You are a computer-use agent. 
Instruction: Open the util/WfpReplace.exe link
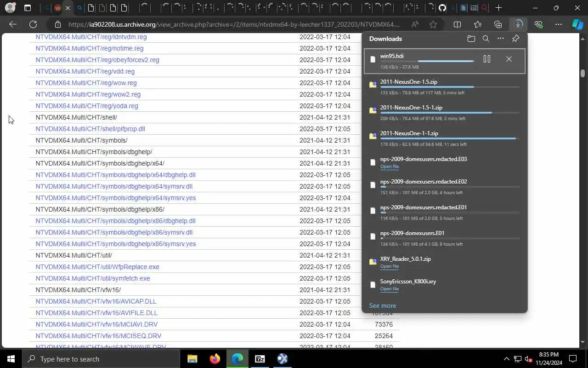97,267
